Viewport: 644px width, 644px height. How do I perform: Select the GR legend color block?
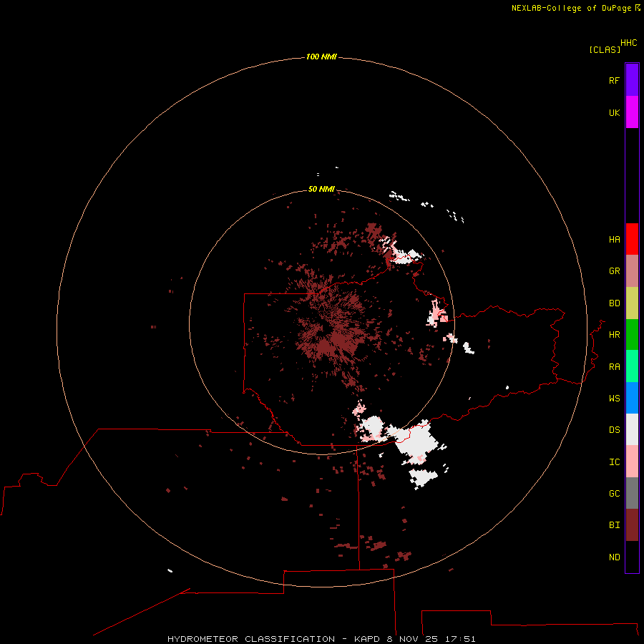point(632,270)
